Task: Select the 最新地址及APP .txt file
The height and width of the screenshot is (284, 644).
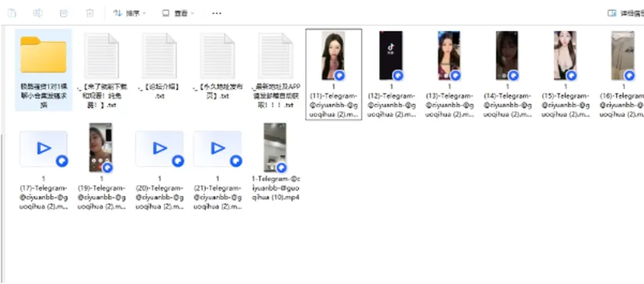Action: (276, 56)
